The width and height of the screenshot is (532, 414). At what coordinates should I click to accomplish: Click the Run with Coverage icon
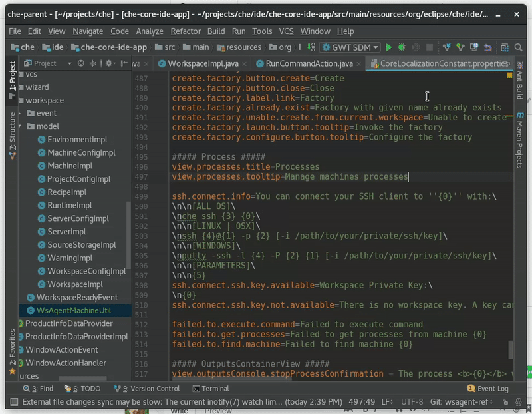(x=416, y=47)
